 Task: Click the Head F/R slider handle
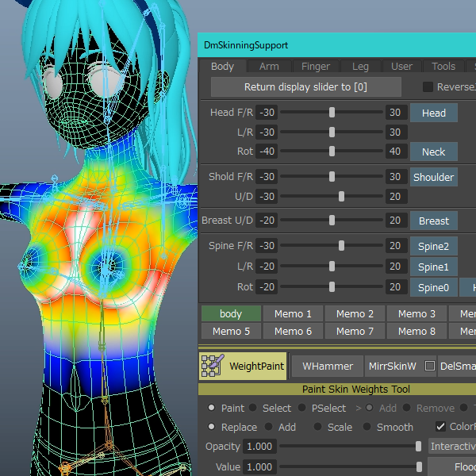(332, 113)
